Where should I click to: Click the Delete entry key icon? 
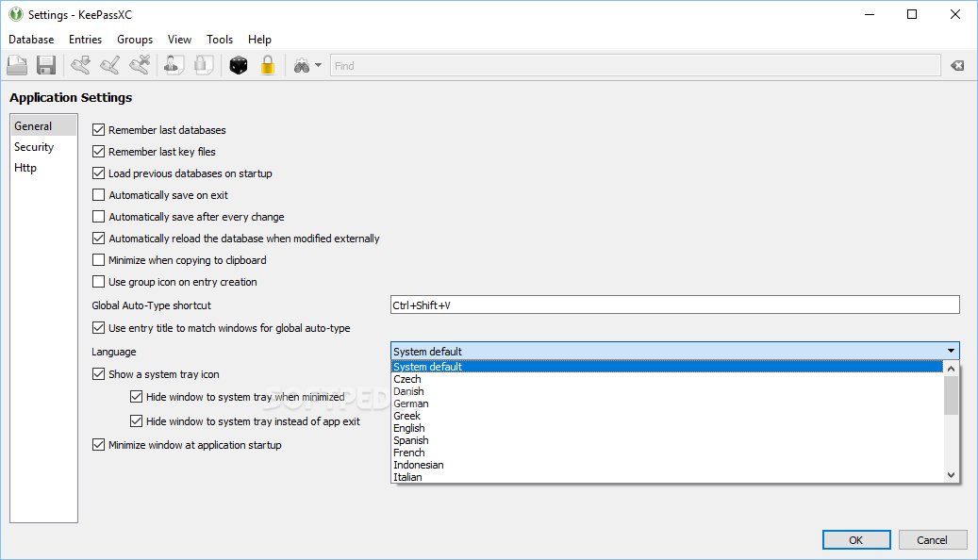pos(140,65)
